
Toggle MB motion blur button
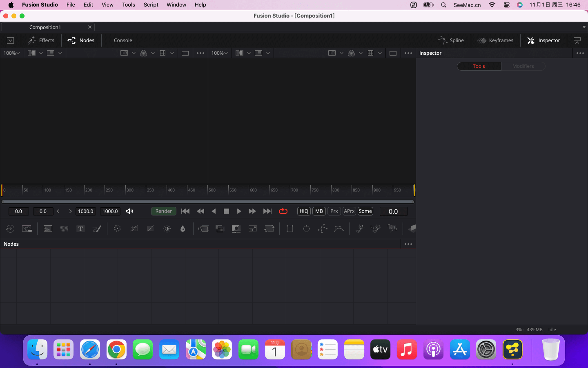pos(319,211)
